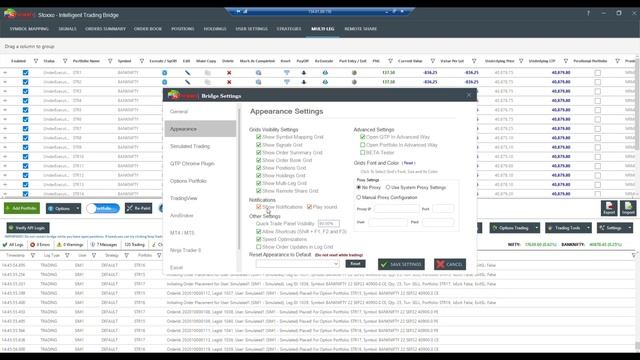Click the Grids Font and Color Reset link

pyautogui.click(x=409, y=163)
